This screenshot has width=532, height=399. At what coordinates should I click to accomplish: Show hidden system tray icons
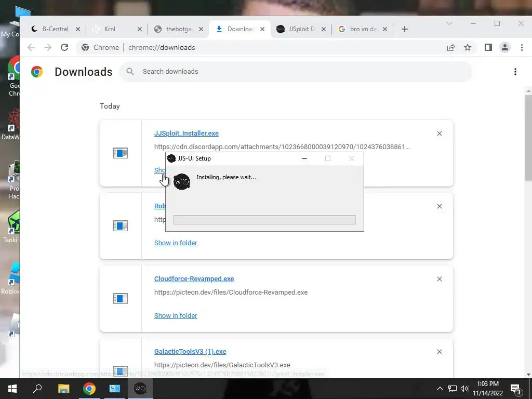coord(440,389)
